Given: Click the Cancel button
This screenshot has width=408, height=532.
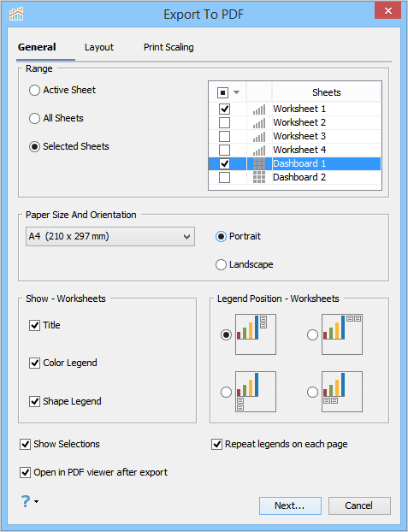Looking at the screenshot, I should (x=359, y=505).
